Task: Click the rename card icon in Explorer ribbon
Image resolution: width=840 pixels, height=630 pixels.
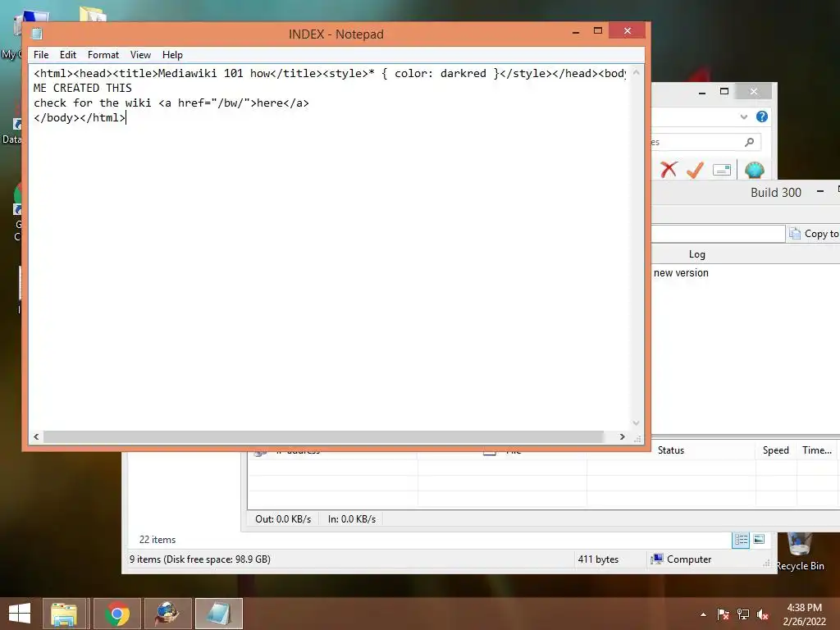Action: (x=722, y=170)
